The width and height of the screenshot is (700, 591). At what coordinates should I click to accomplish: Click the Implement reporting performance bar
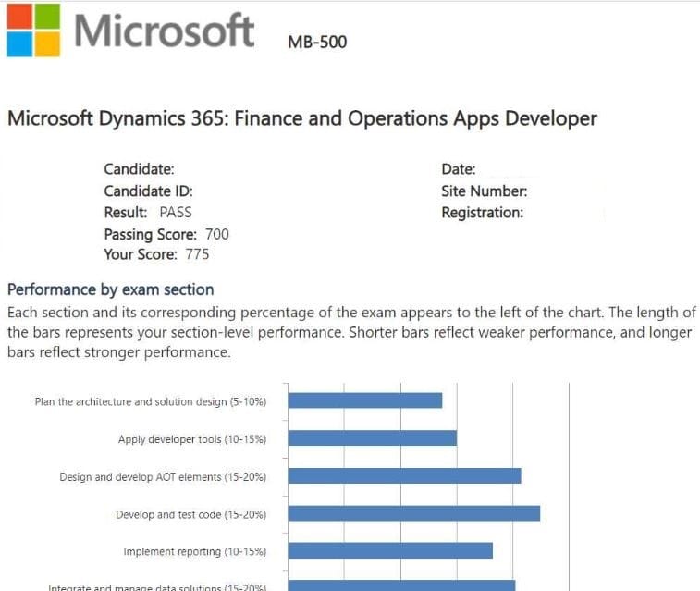390,550
